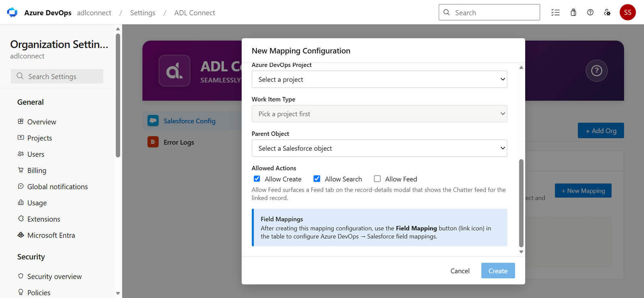The width and height of the screenshot is (644, 298).
Task: Click the Overview grid icon in sidebar
Action: click(21, 121)
